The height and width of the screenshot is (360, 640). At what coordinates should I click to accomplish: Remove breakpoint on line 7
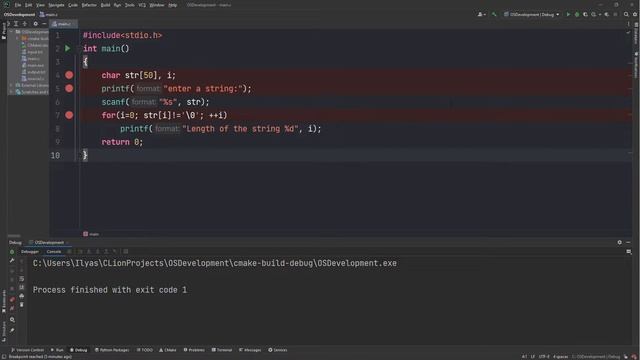(x=69, y=115)
